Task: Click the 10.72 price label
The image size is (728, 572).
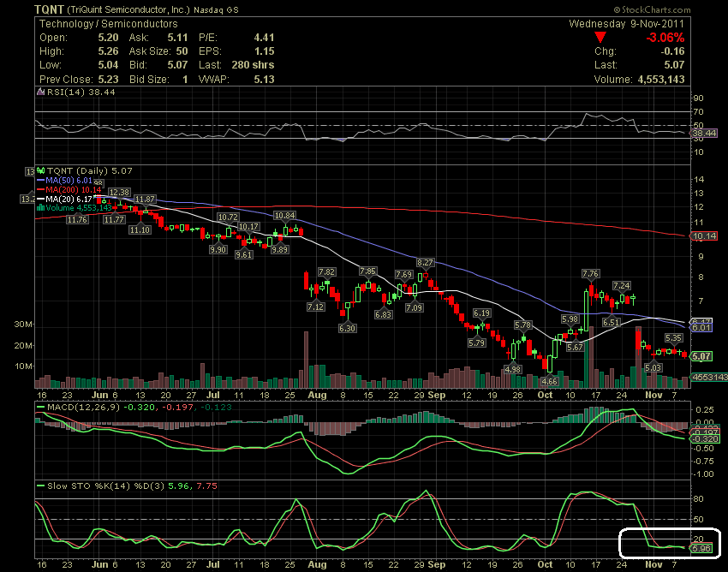Action: click(228, 217)
